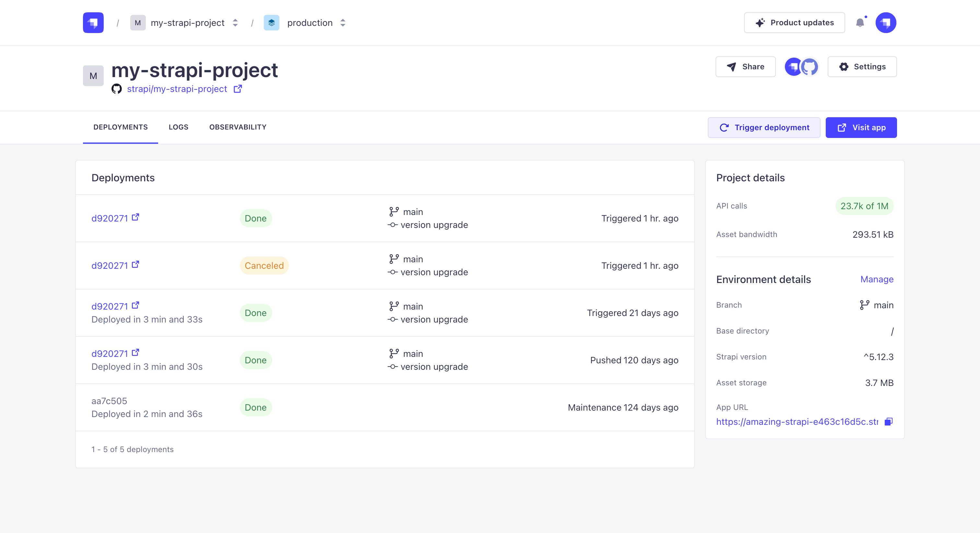This screenshot has height=533, width=980.
Task: Switch to the Logs tab
Action: [x=179, y=127]
